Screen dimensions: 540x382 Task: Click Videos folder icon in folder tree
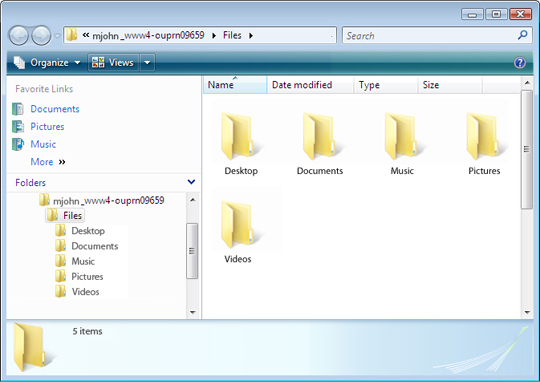[61, 291]
